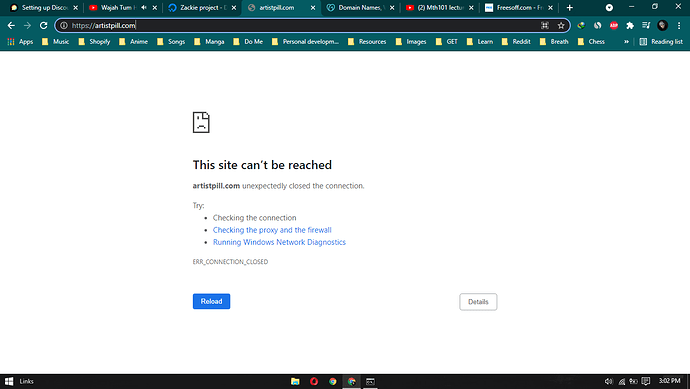Open a new tab with plus button
The width and height of the screenshot is (690, 389).
pos(569,7)
